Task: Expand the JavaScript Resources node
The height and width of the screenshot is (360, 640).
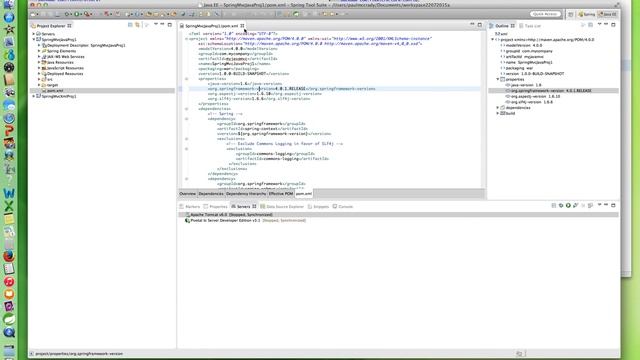Action: pyautogui.click(x=39, y=68)
